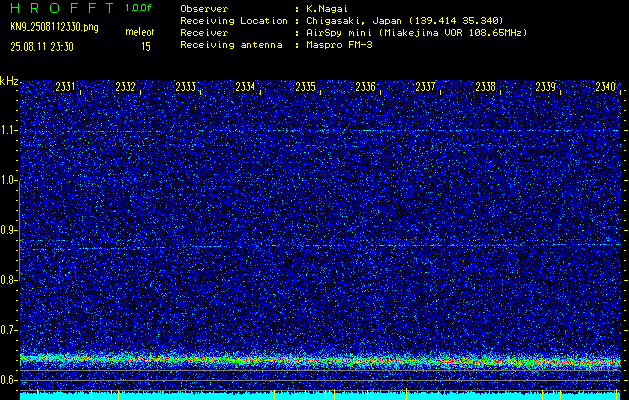Click the 2333 time marker

click(x=185, y=87)
